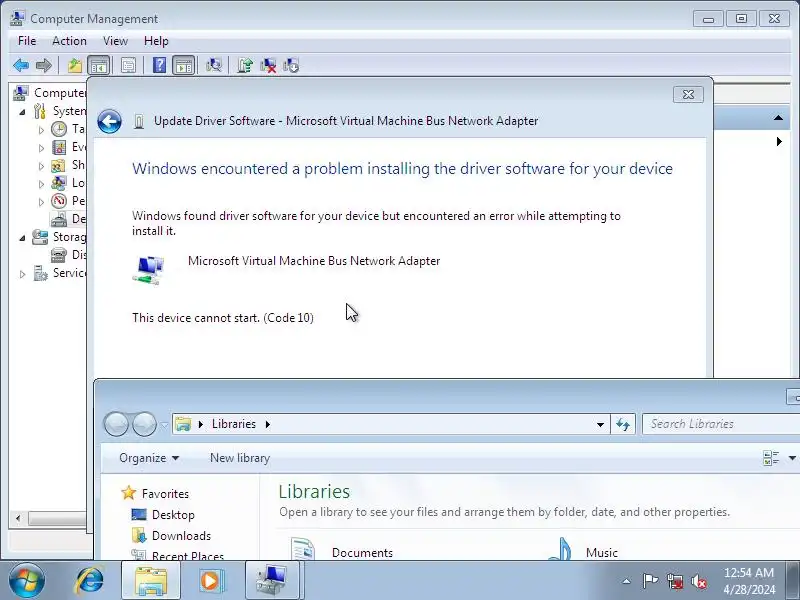Expand the Performance tree node
The width and height of the screenshot is (800, 600).
pos(41,202)
